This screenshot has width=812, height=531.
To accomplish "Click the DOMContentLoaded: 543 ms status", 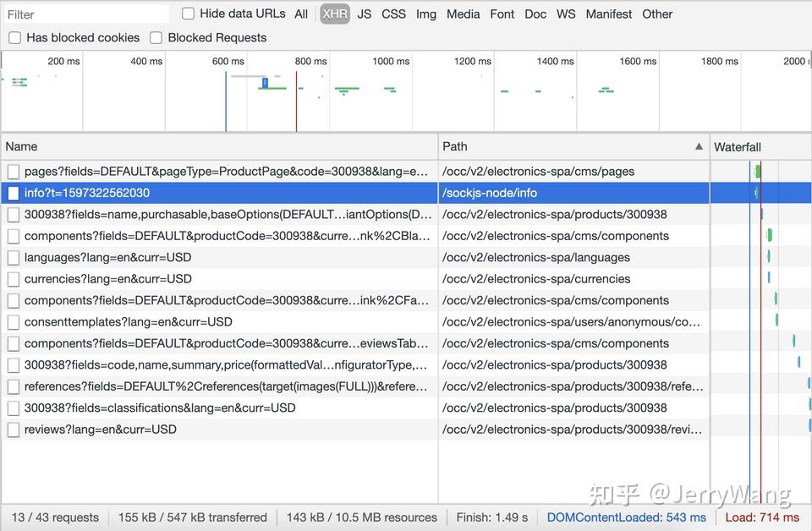I will (x=626, y=517).
